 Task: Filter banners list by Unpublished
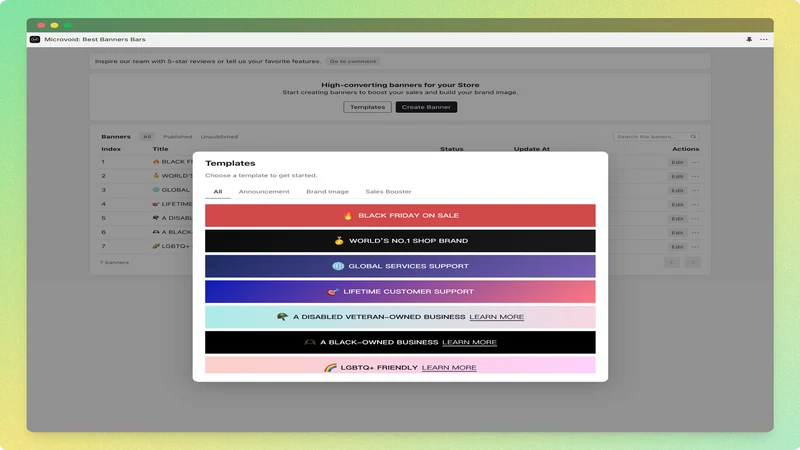click(x=219, y=137)
